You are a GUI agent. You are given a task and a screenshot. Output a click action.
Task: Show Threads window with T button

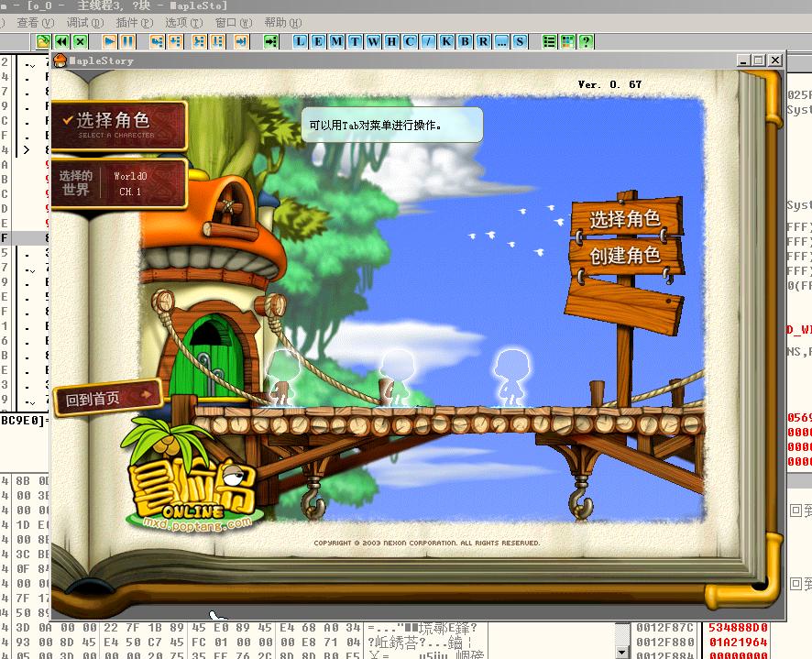(x=355, y=41)
